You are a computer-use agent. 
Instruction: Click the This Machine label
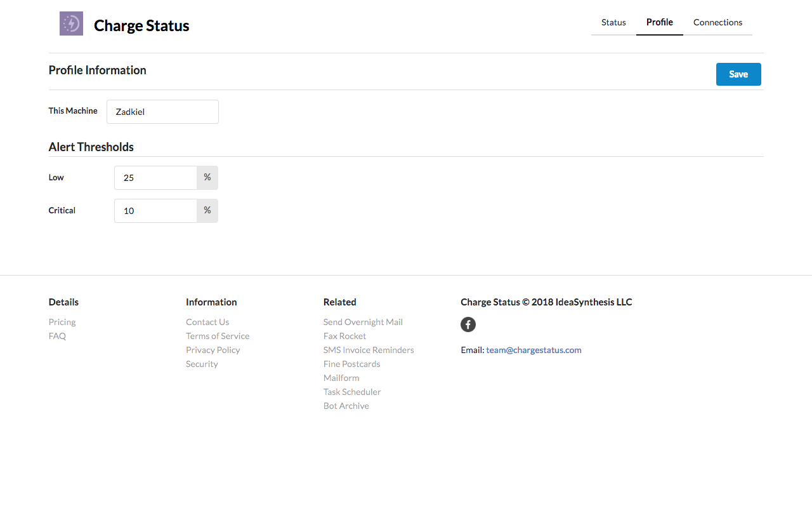[x=73, y=110]
